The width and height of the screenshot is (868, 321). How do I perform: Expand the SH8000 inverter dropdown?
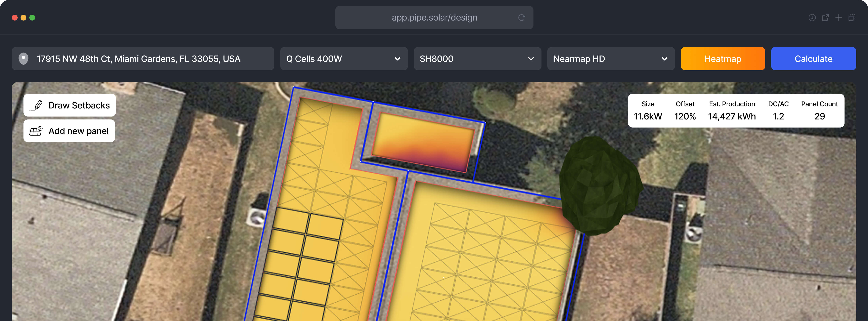coord(477,59)
